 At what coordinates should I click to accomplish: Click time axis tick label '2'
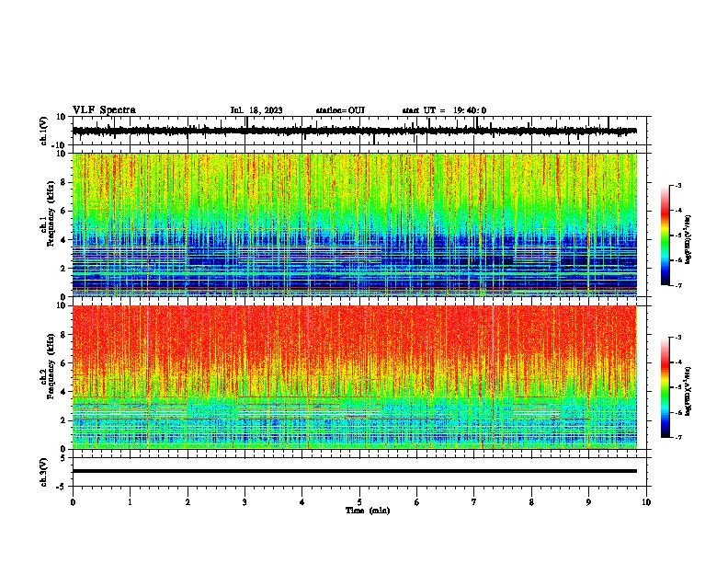[188, 502]
